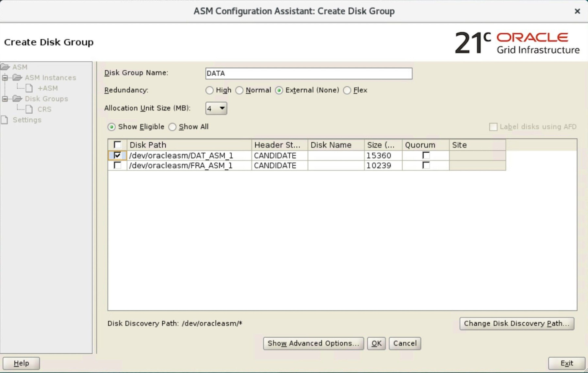The image size is (588, 373).
Task: Click the Cancel button
Action: pos(405,343)
